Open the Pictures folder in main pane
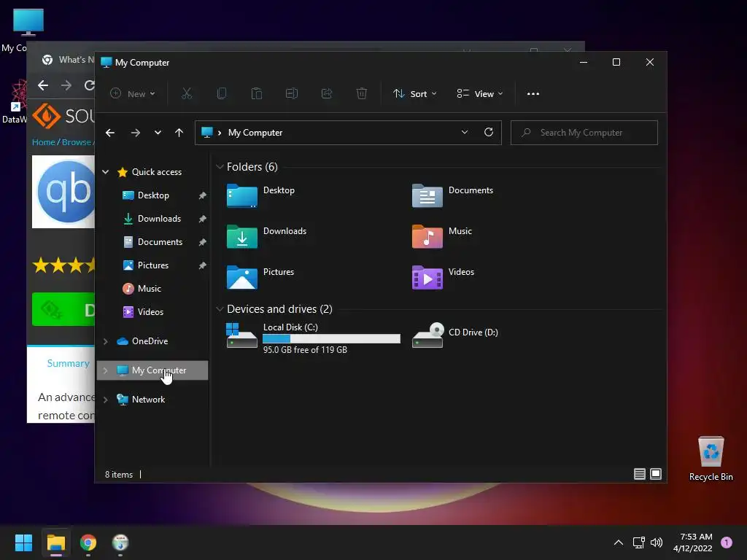The width and height of the screenshot is (747, 560). [x=260, y=278]
